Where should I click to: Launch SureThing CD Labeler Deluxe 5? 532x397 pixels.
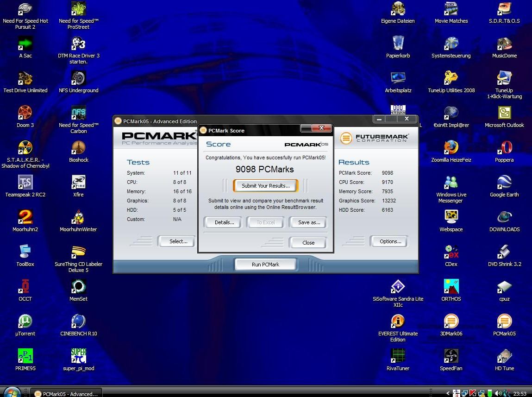coord(78,252)
